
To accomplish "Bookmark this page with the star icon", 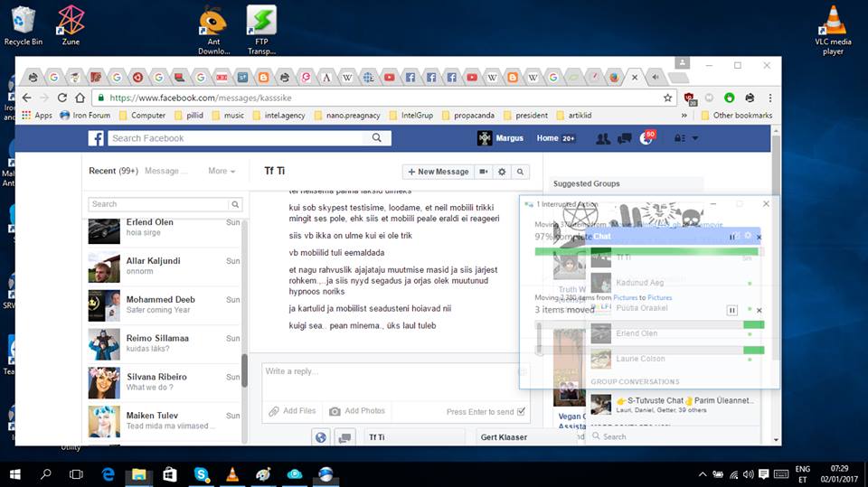I will [667, 98].
